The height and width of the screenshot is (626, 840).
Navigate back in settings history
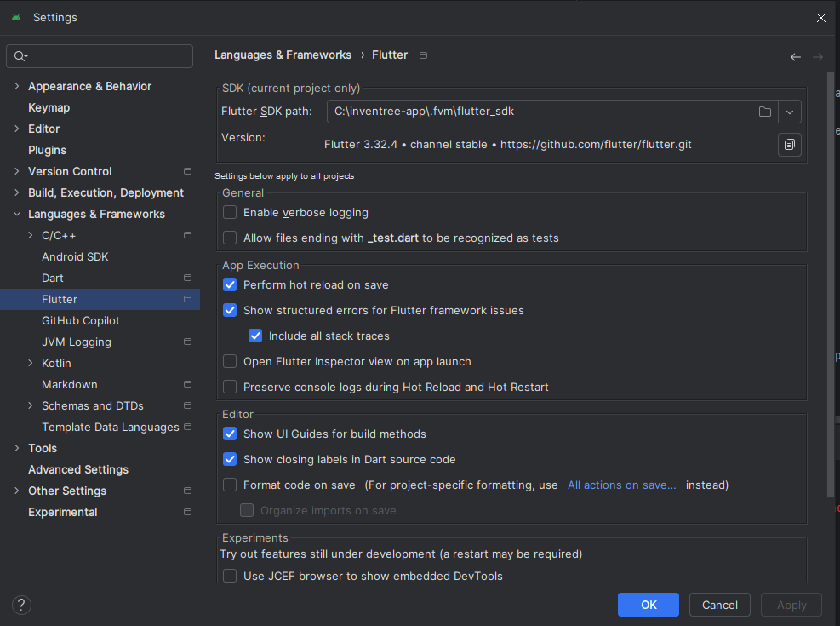pos(795,55)
